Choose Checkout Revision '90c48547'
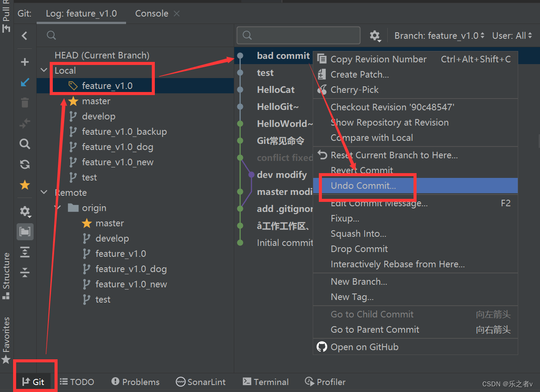Viewport: 540px width, 392px height. pyautogui.click(x=415, y=107)
